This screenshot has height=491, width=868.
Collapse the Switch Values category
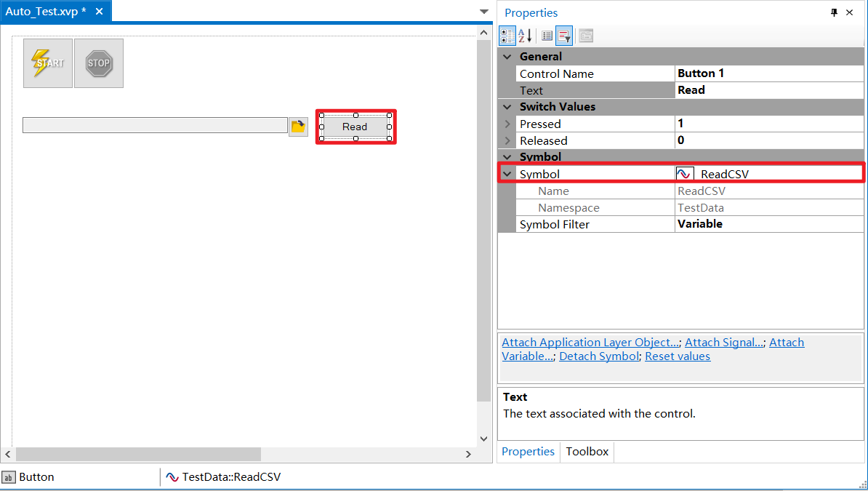point(507,106)
